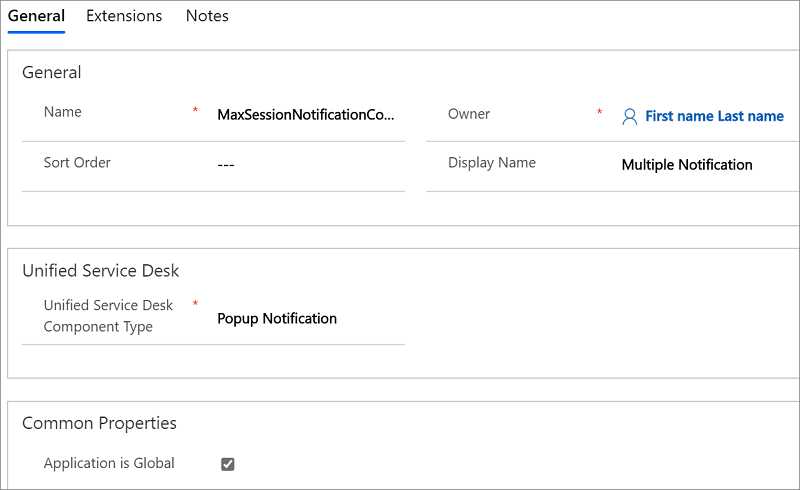
Task: Click the General section heading
Action: coord(52,72)
